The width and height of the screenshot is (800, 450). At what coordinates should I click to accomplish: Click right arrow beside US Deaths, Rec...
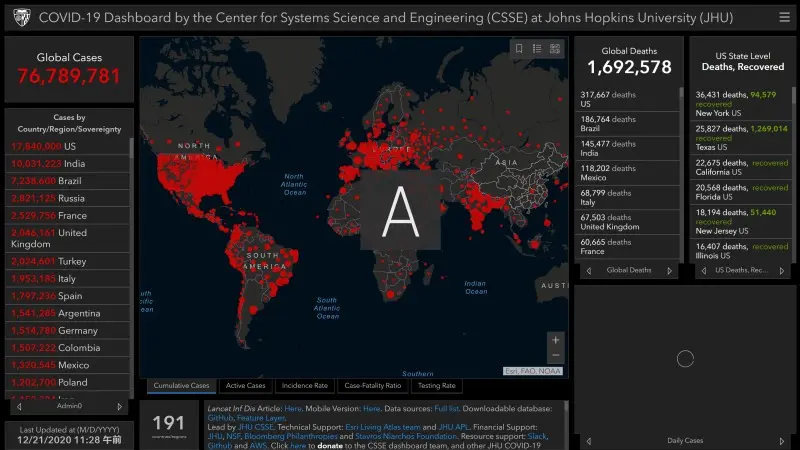coord(782,271)
